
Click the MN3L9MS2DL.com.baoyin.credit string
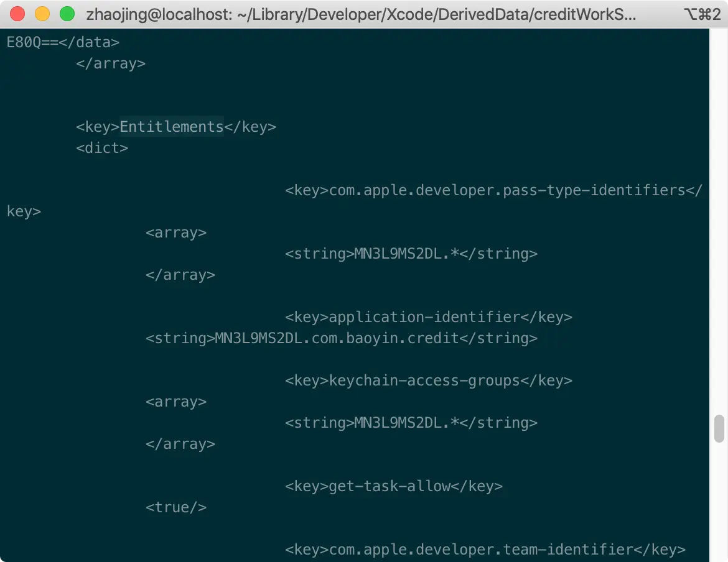click(342, 338)
